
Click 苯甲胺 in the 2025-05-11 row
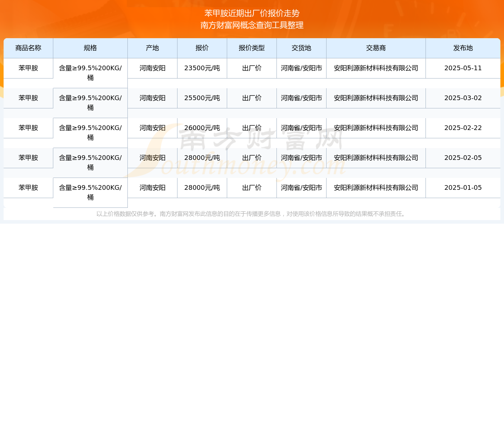(x=28, y=68)
